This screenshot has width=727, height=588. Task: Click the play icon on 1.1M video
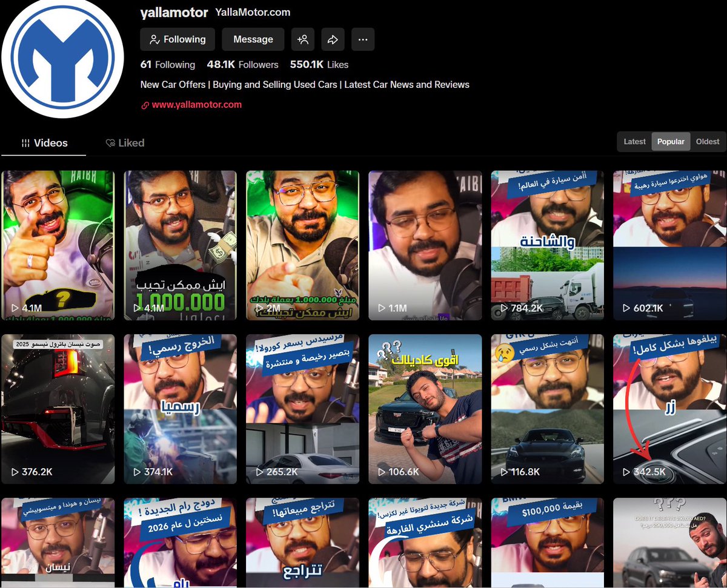pyautogui.click(x=382, y=308)
